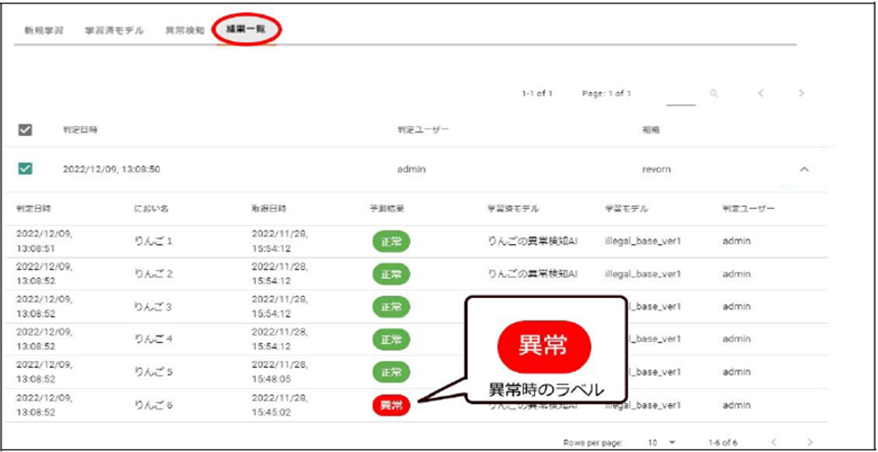Open the Rows per page 10 dropdown
This screenshot has width=878, height=452.
pyautogui.click(x=662, y=442)
